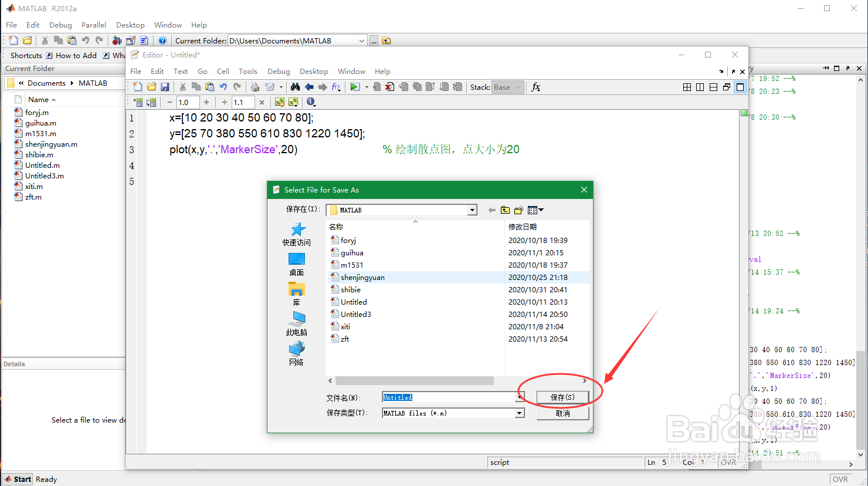Viewport: 868px width, 486px height.
Task: Click the Open file icon in Editor toolbar
Action: 151,87
